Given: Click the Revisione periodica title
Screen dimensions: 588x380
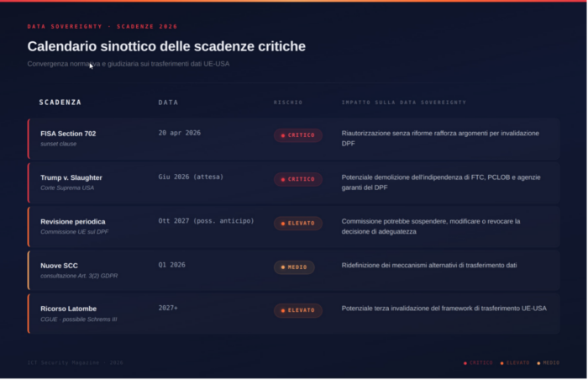Looking at the screenshot, I should [x=73, y=222].
